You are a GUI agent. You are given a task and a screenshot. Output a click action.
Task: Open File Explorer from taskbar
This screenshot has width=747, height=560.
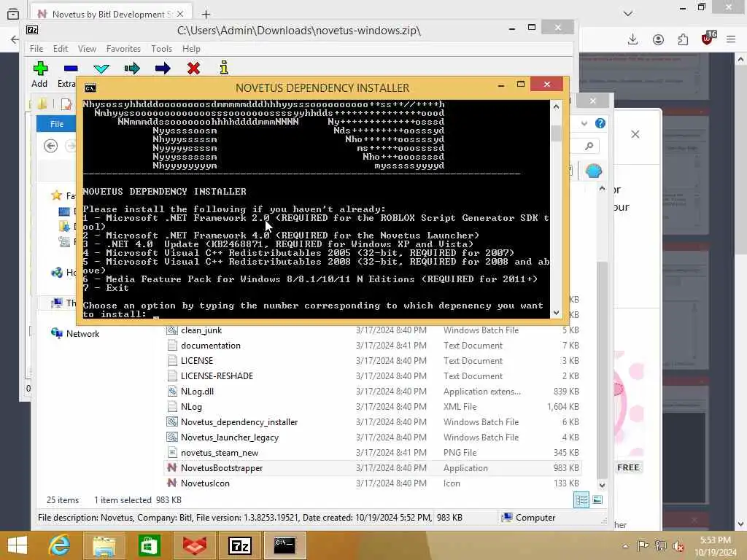104,545
